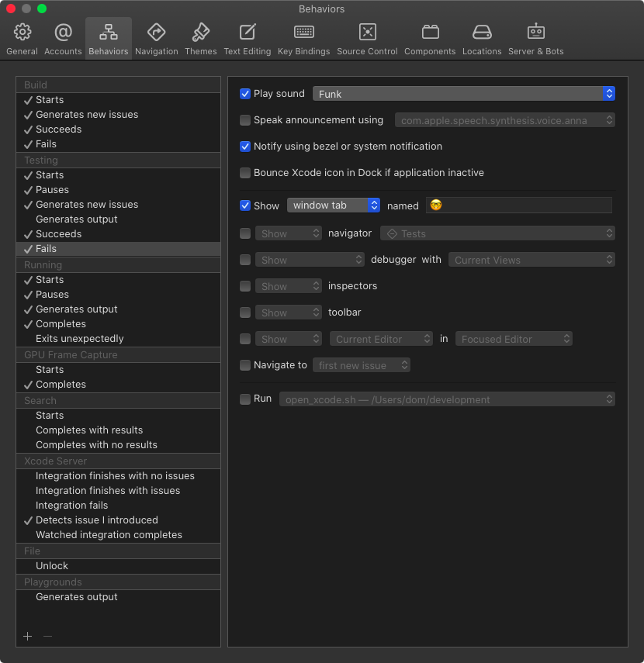Screen dimensions: 644x663
Task: Open Text Editing preferences
Action: point(247,40)
